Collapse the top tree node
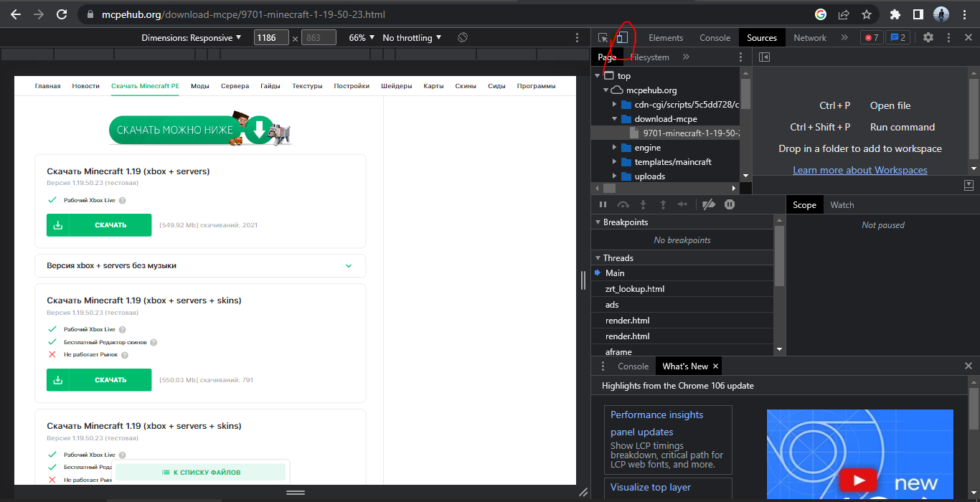This screenshot has width=980, height=502. [x=598, y=76]
